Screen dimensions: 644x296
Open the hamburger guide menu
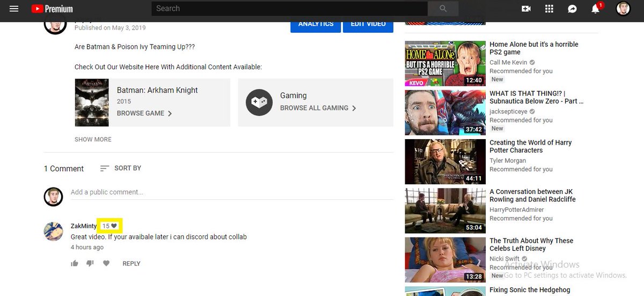14,9
